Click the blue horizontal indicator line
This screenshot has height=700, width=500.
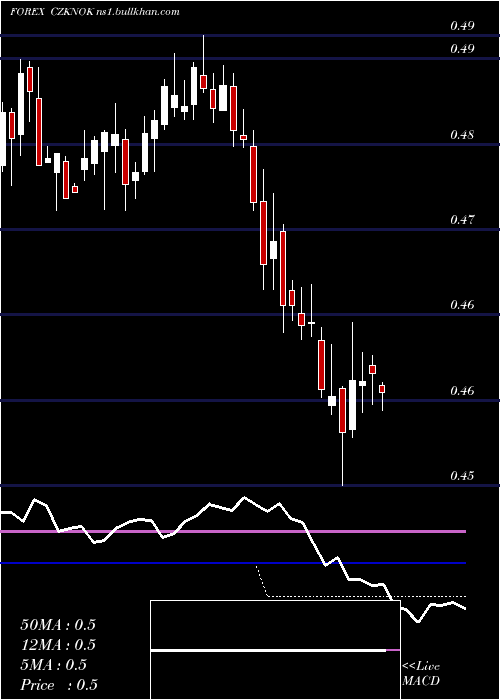pyautogui.click(x=233, y=563)
